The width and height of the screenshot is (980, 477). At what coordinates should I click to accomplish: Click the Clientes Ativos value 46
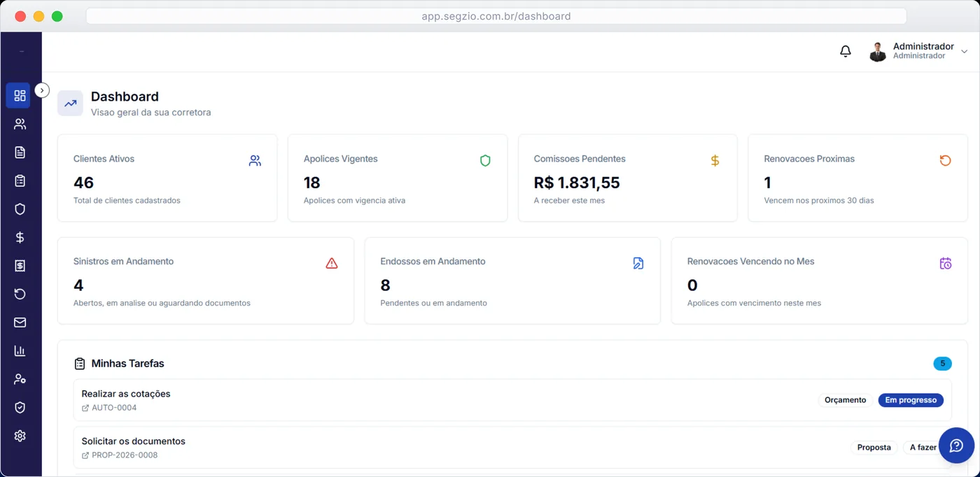pyautogui.click(x=83, y=183)
